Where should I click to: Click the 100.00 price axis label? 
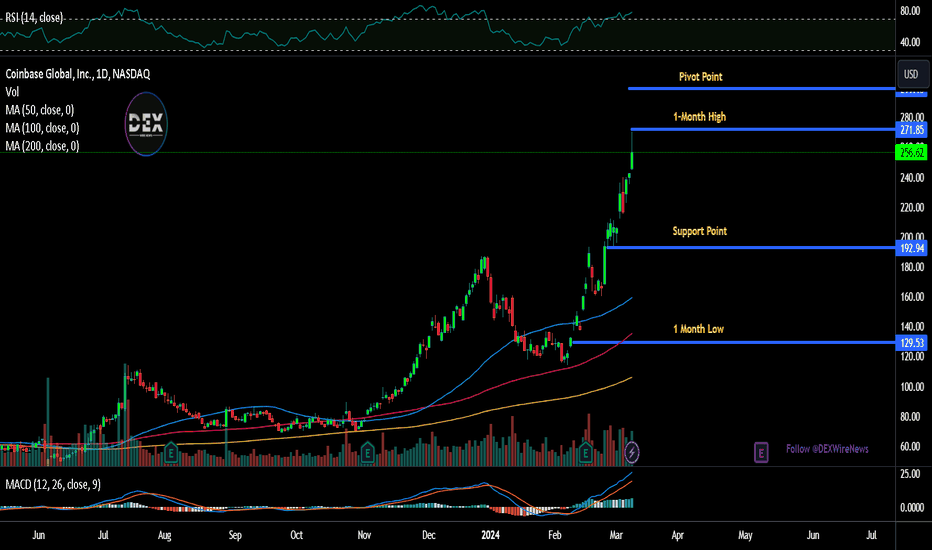click(912, 387)
